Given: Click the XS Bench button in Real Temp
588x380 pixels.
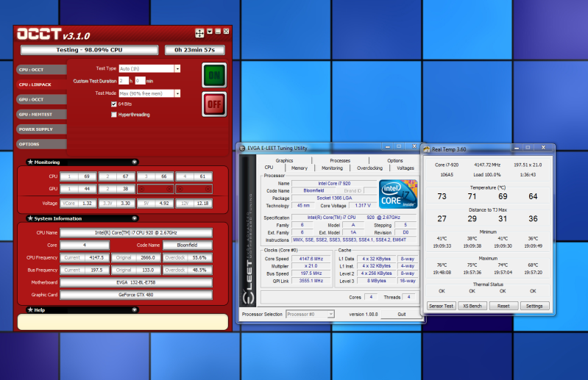Looking at the screenshot, I should tap(472, 306).
